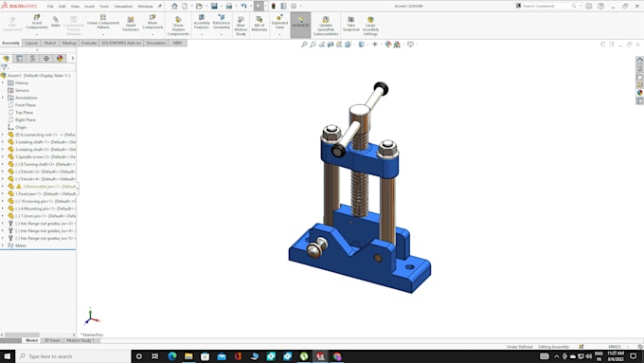Click the Undo arrow
Image resolution: width=644 pixels, height=363 pixels.
pyautogui.click(x=243, y=7)
